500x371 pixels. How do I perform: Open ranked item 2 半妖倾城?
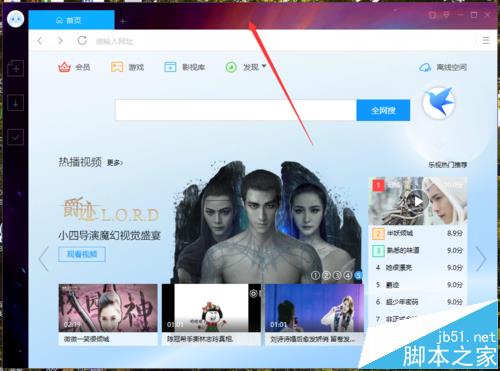click(418, 233)
